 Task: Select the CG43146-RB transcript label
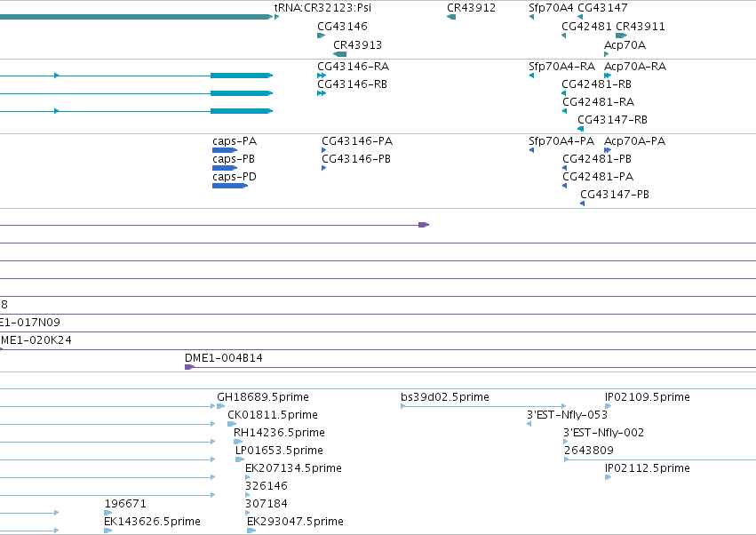pos(353,84)
